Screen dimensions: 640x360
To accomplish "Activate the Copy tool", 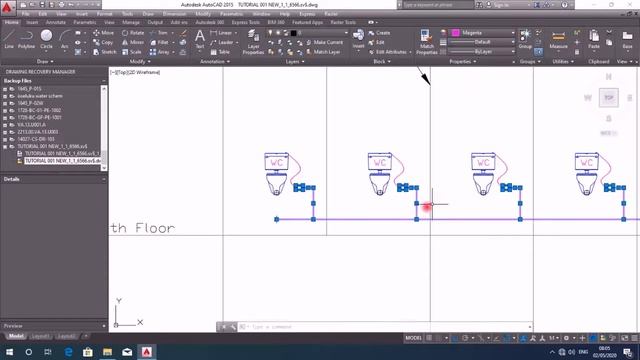I will coord(103,42).
